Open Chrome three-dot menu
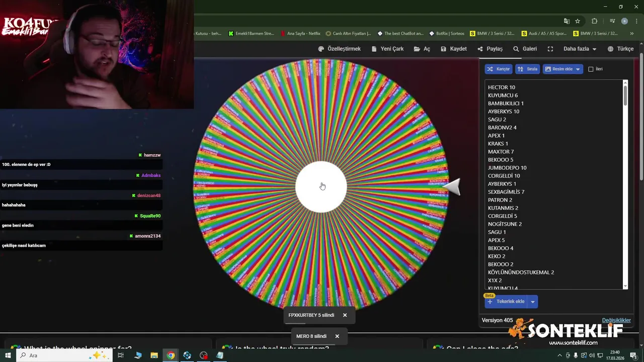644x362 pixels. pos(636,21)
